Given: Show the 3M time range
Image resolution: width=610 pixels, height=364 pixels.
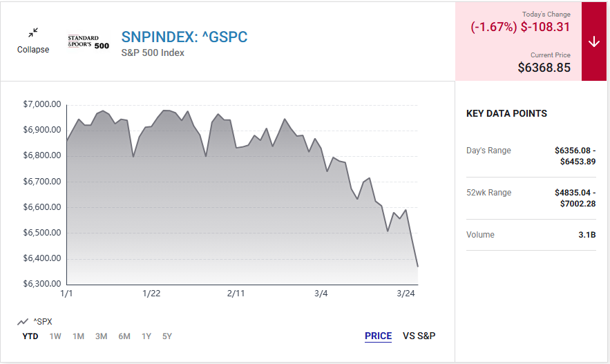Looking at the screenshot, I should (101, 336).
